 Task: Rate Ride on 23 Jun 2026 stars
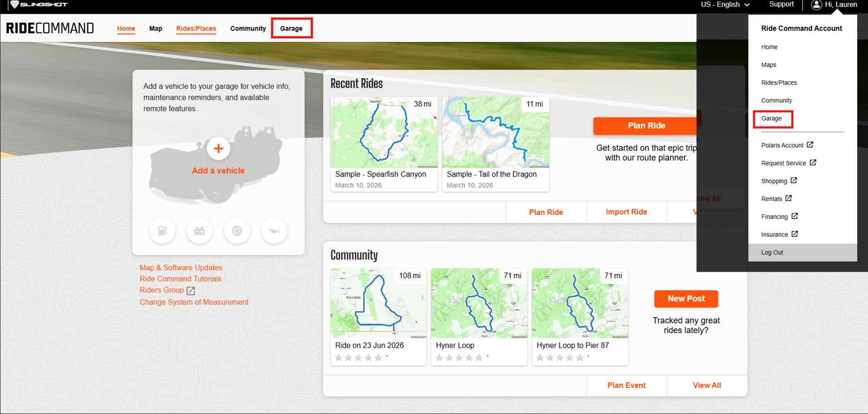coord(359,358)
